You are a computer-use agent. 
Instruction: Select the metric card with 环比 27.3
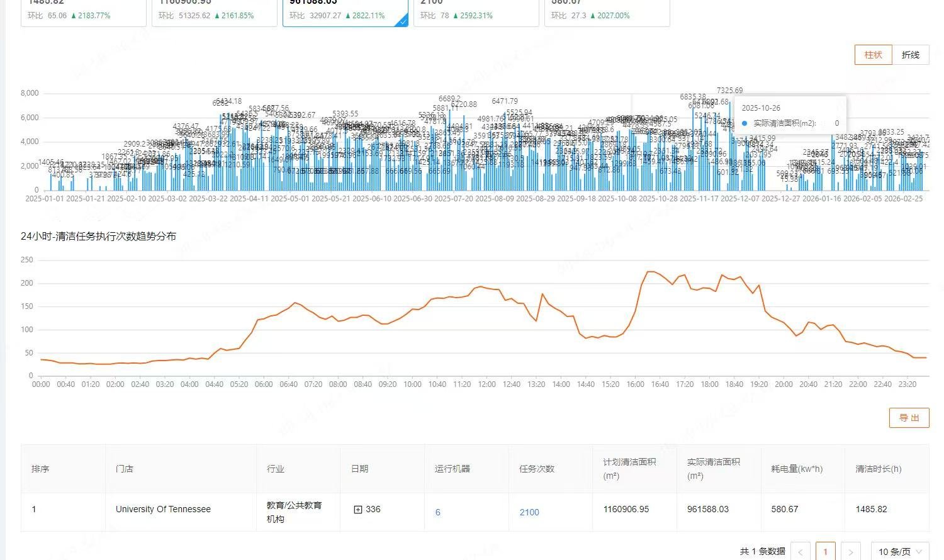[607, 13]
